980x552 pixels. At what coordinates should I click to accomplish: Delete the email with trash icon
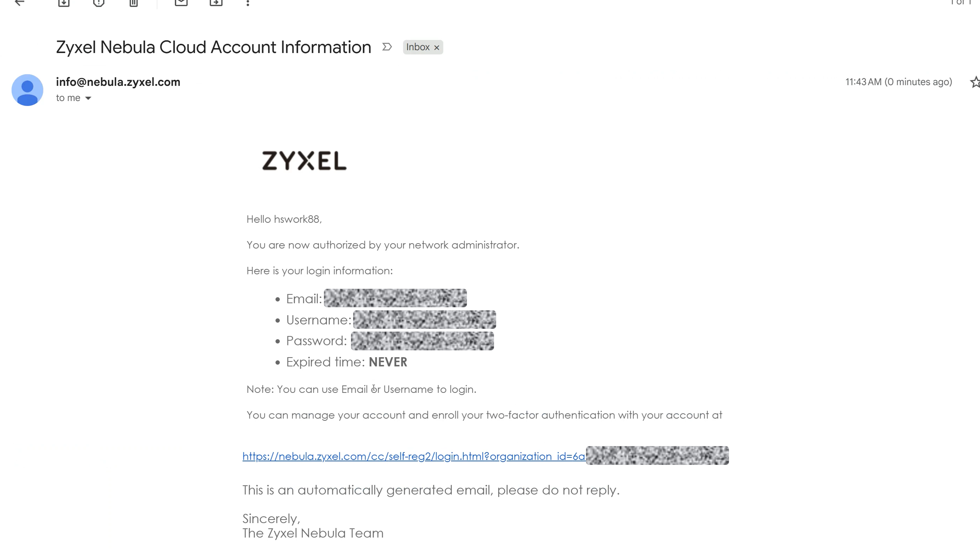[133, 3]
